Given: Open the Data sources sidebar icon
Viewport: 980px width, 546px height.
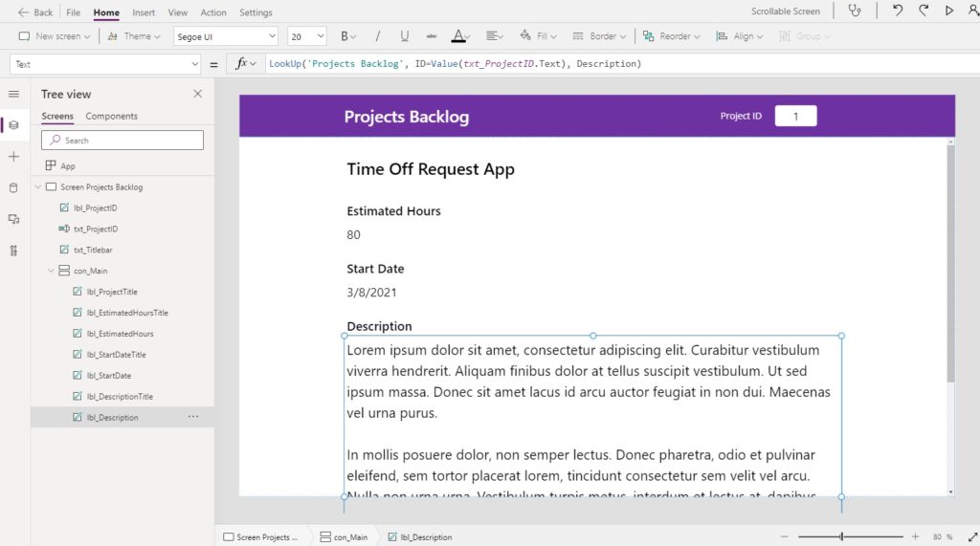Looking at the screenshot, I should tap(13, 188).
